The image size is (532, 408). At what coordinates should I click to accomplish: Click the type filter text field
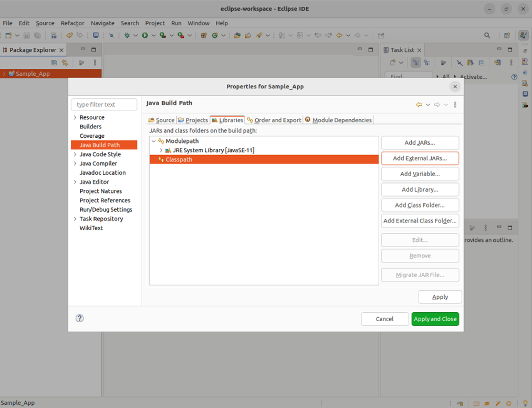pos(104,105)
